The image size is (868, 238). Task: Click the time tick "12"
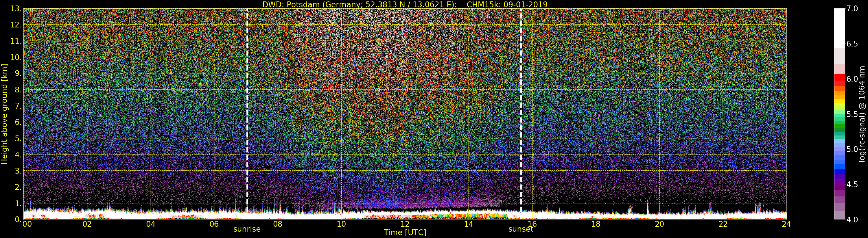(x=405, y=224)
